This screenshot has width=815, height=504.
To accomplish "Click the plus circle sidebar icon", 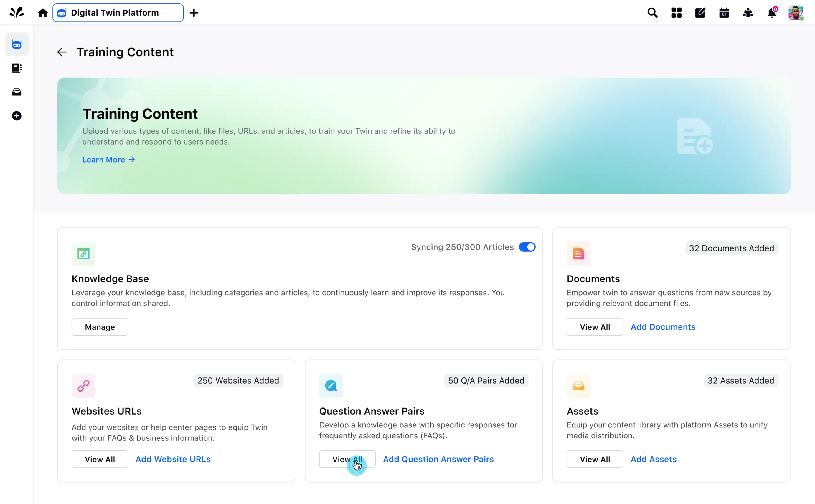I will pos(17,116).
